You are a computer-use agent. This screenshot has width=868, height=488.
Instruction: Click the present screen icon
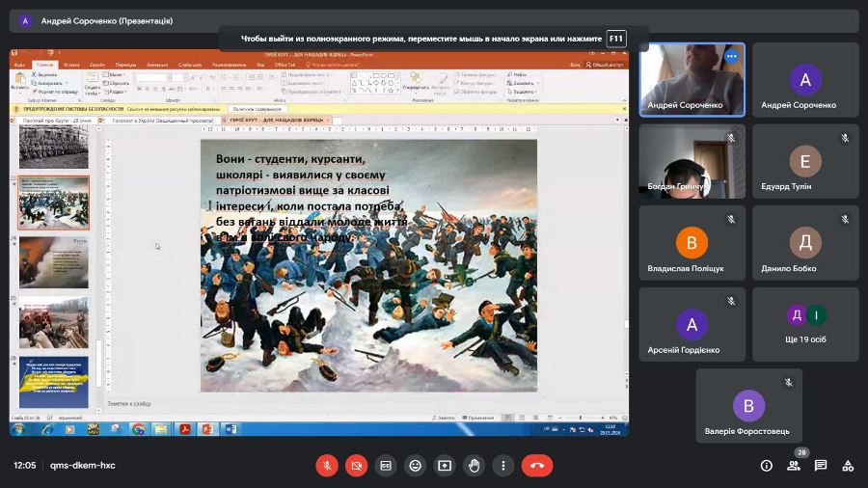point(445,465)
